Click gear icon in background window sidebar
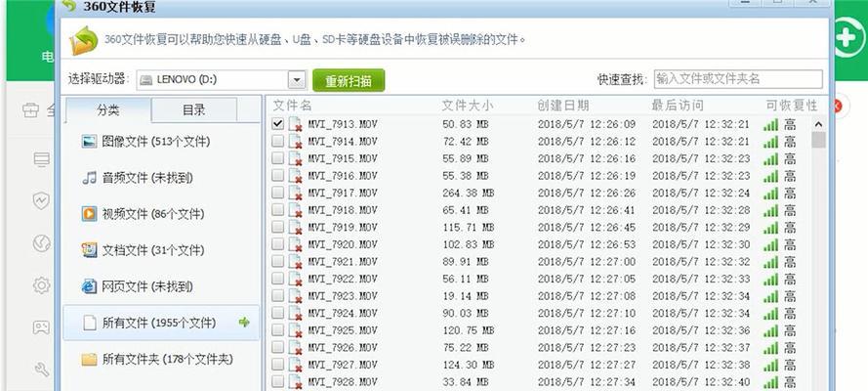 point(42,285)
